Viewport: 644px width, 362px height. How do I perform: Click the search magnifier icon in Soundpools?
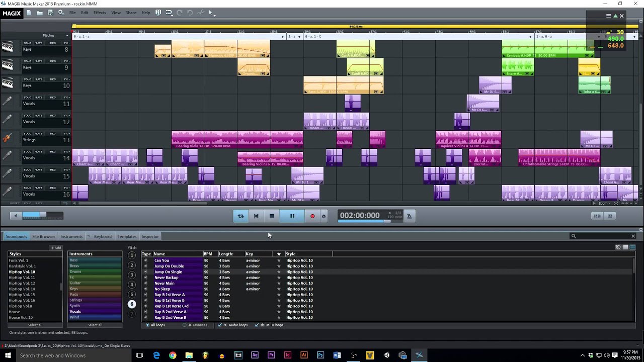[573, 236]
